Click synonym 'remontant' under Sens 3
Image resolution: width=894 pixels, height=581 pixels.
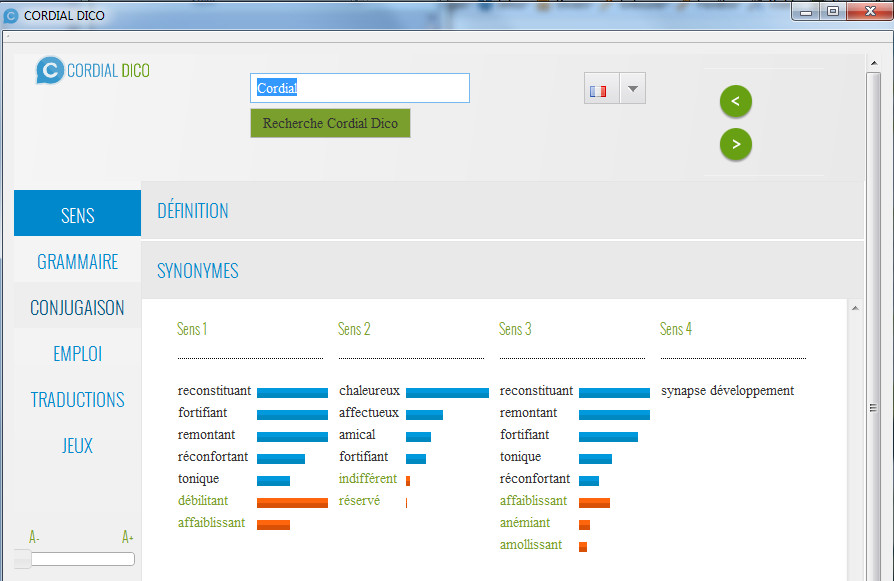click(x=529, y=413)
